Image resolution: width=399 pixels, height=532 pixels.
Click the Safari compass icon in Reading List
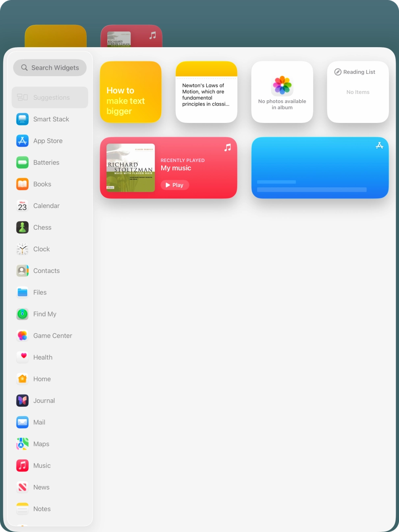[338, 72]
